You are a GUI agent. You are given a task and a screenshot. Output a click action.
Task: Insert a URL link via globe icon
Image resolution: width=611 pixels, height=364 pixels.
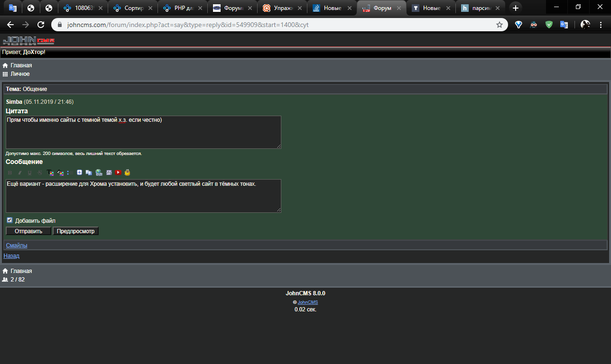point(99,173)
